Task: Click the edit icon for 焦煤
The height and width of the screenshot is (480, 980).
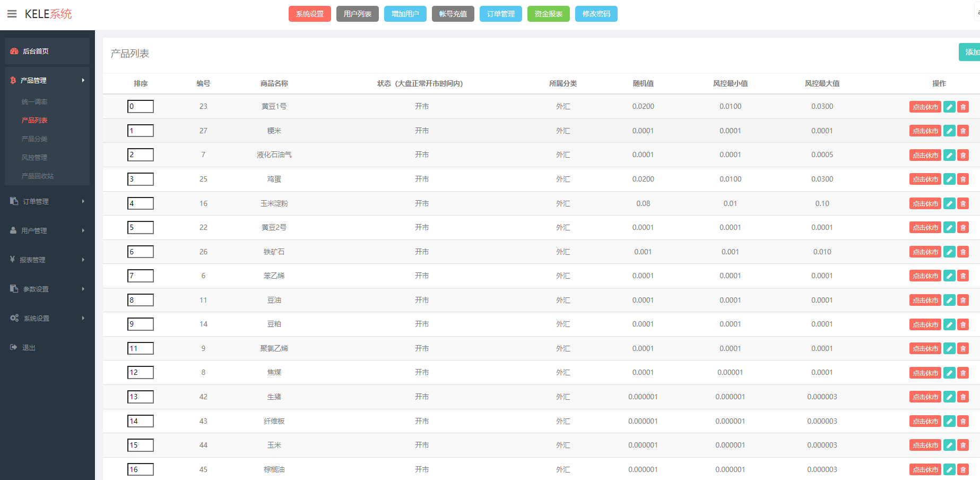Action: (949, 373)
